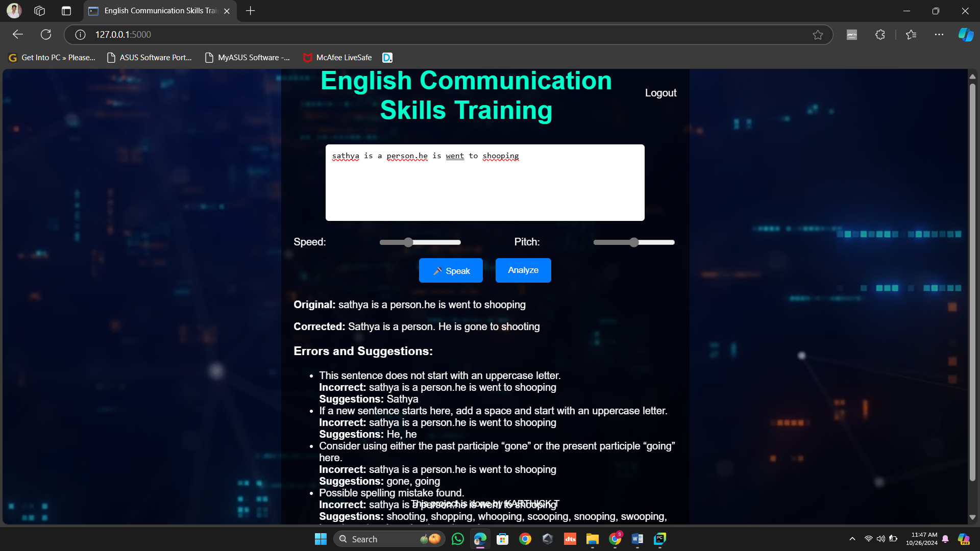Click the Original sentence text
The height and width of the screenshot is (551, 980).
[409, 305]
